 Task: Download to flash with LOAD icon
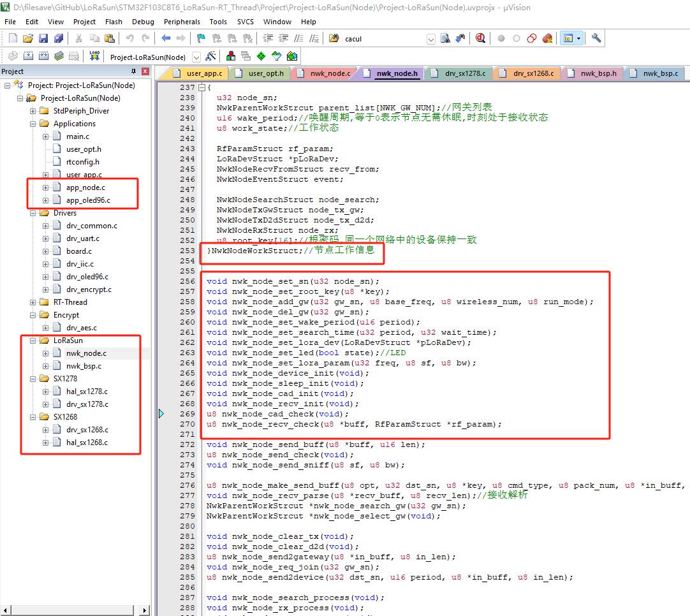click(94, 56)
